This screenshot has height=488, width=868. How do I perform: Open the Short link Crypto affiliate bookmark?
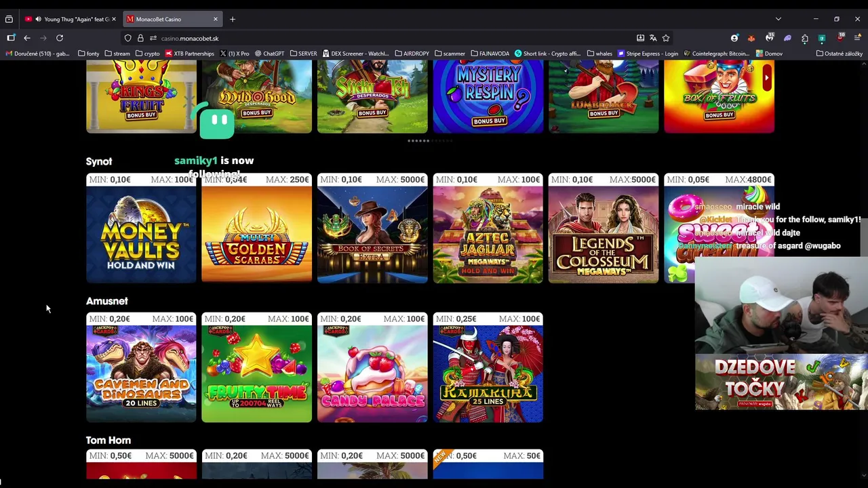point(548,54)
